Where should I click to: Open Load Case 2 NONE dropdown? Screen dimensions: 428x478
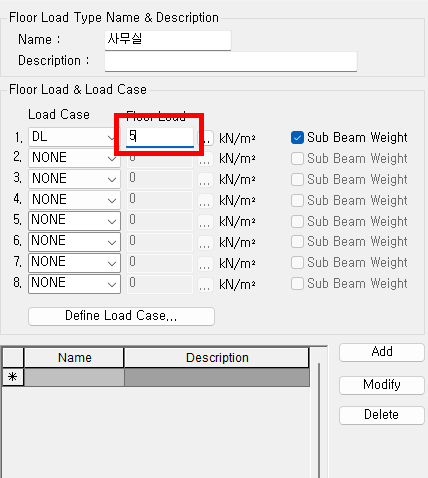click(x=74, y=158)
